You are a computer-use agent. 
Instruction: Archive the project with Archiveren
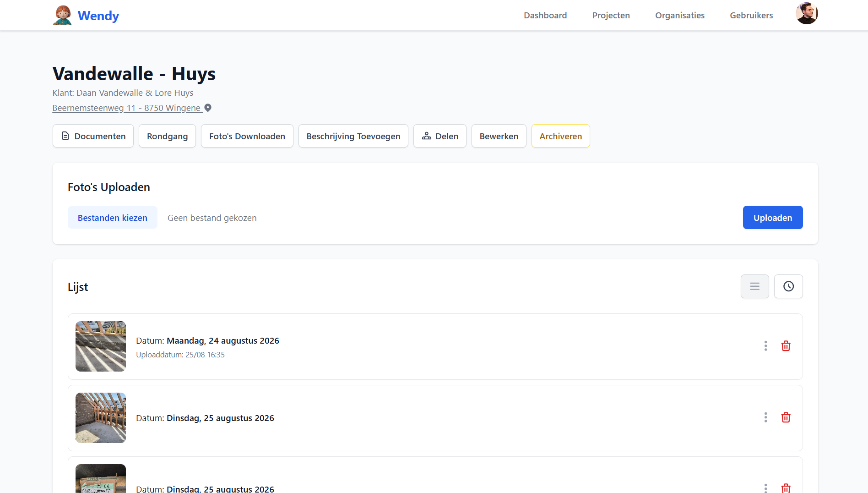pos(561,136)
